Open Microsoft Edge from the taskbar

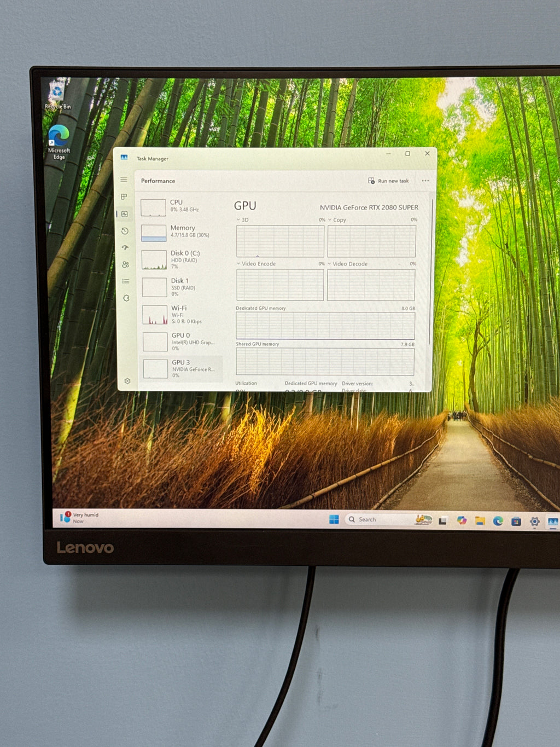[x=498, y=521]
